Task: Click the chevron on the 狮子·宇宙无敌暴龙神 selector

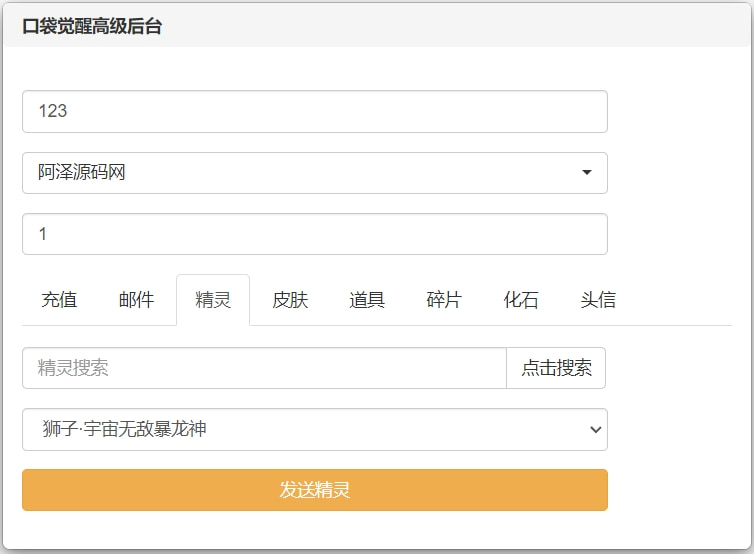Action: 595,430
